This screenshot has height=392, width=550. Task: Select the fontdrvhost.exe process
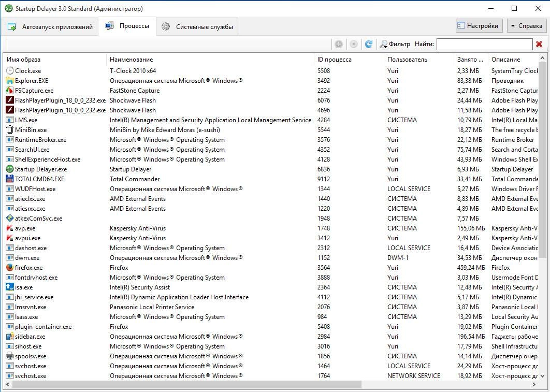pyautogui.click(x=271, y=277)
